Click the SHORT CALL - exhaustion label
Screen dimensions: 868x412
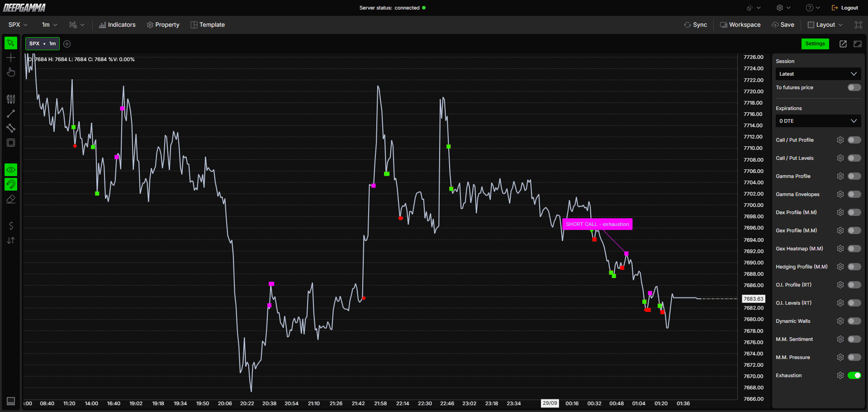click(597, 224)
